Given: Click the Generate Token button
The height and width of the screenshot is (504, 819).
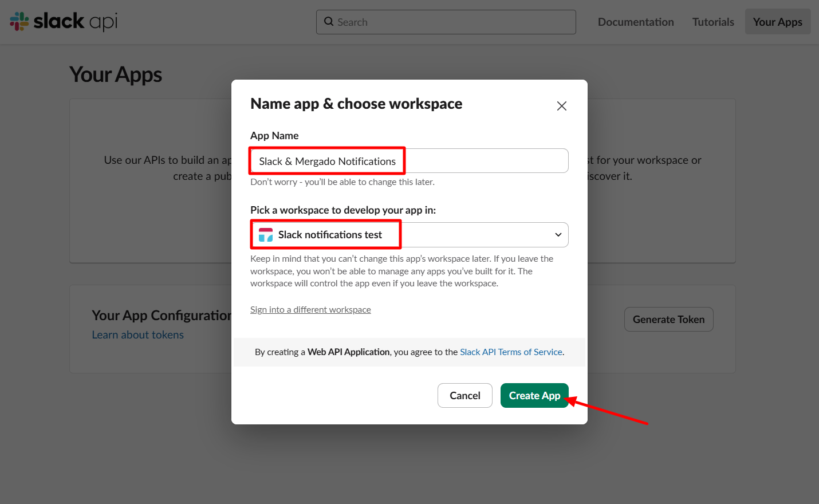Looking at the screenshot, I should [668, 320].
